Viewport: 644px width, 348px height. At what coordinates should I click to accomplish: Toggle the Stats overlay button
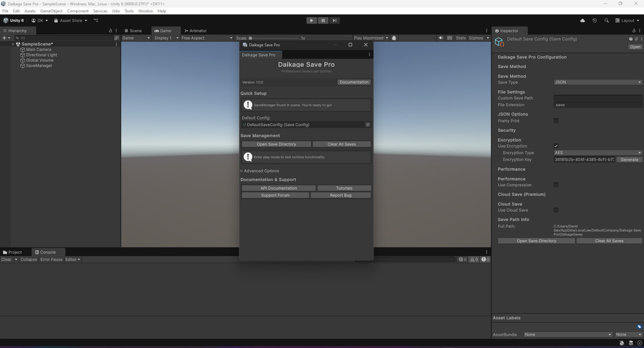(460, 38)
